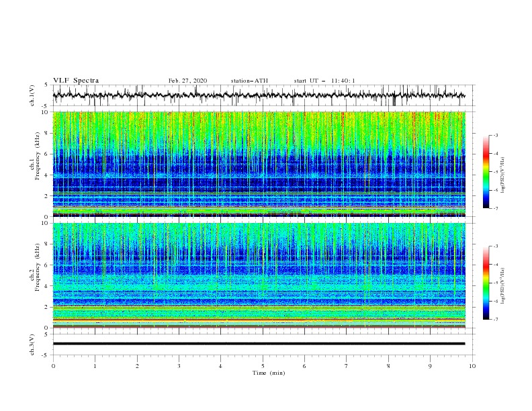
Task: Click the "9" tick on the time axis
Action: [x=430, y=366]
